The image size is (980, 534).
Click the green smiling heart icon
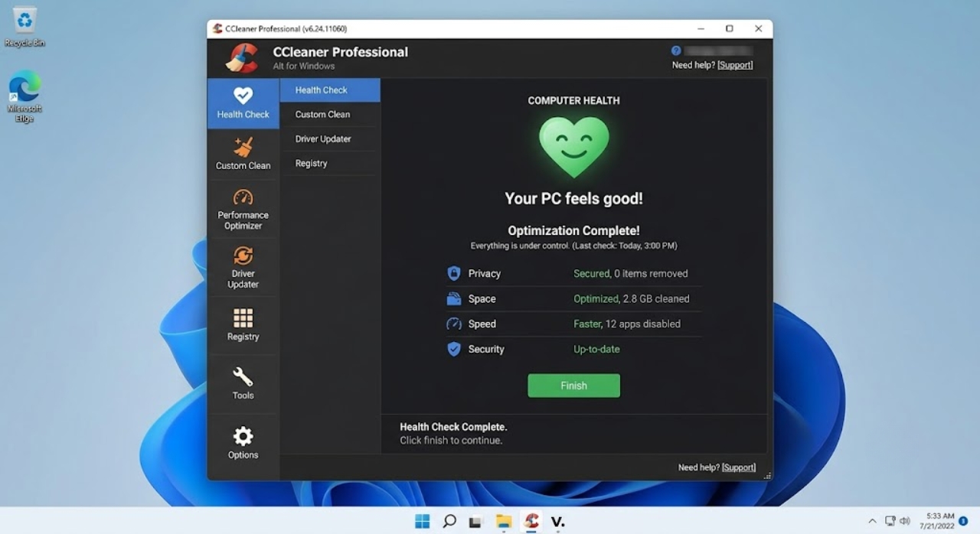[573, 145]
